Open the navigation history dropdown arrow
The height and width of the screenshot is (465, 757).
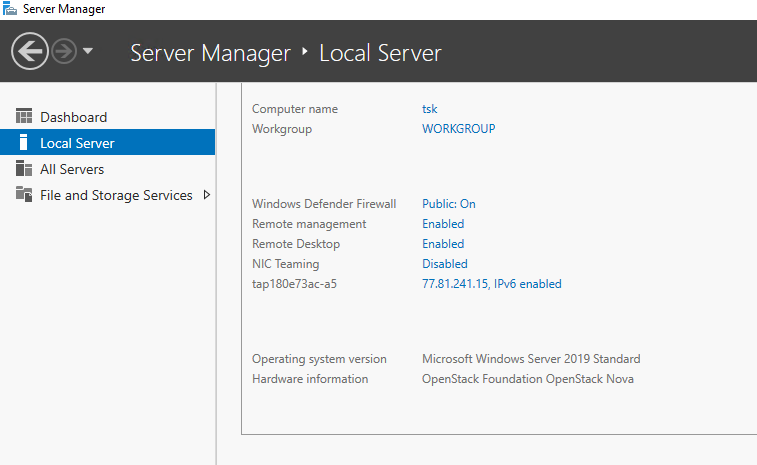coord(88,50)
